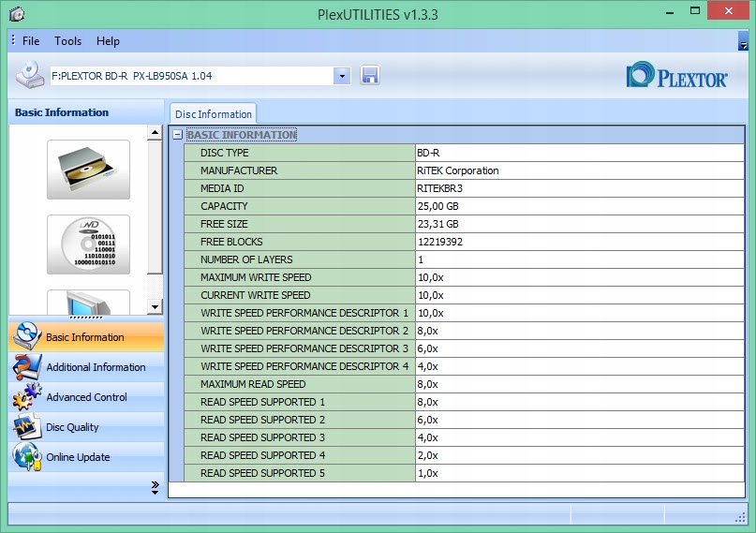Click the Additional Information icon
756x533 pixels.
(27, 367)
